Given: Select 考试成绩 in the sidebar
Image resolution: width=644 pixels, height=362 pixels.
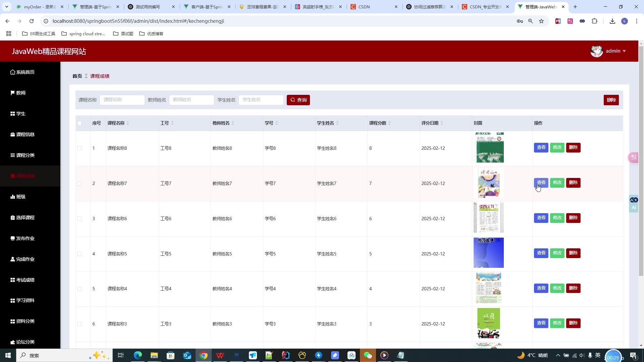Looking at the screenshot, I should 25,280.
